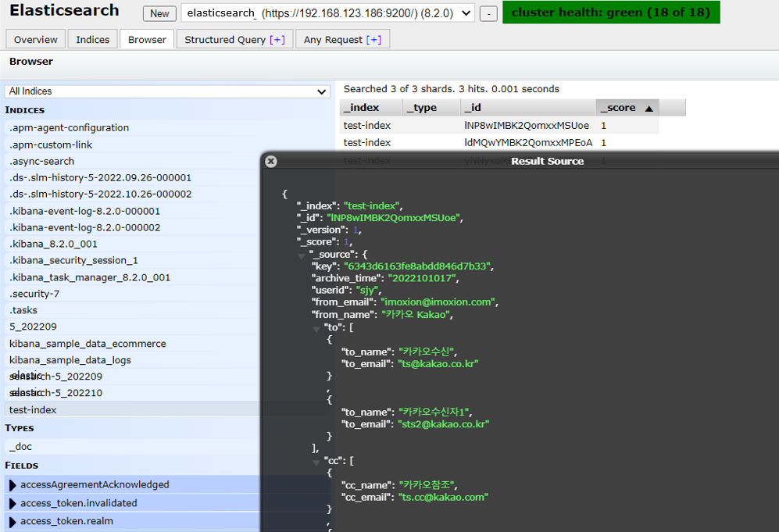This screenshot has height=532, width=779.
Task: Open the Structured Query tab
Action: (234, 39)
